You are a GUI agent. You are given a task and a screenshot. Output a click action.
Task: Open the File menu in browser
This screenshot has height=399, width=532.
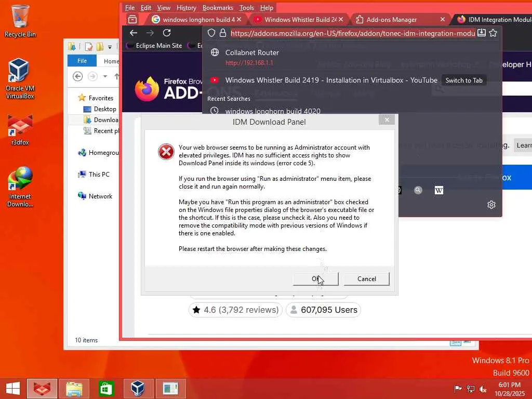click(x=129, y=8)
